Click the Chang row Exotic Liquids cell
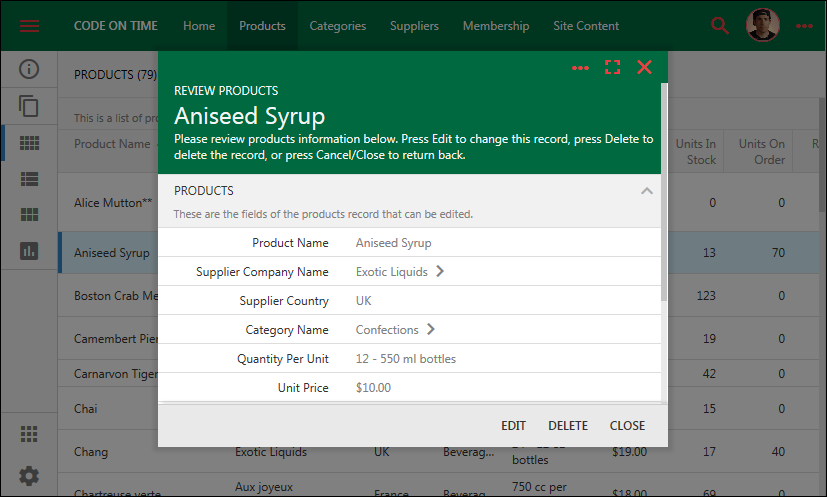 point(271,452)
